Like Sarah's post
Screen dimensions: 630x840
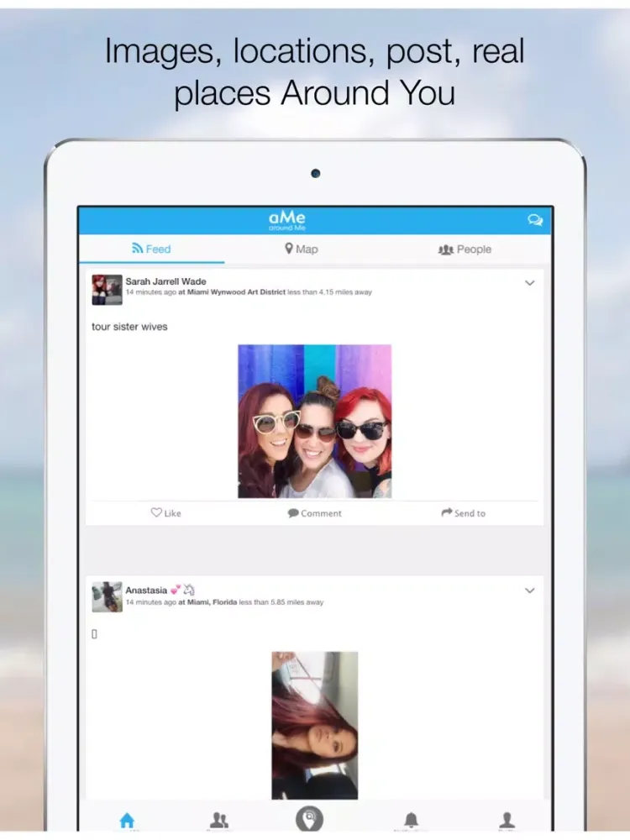click(x=166, y=512)
